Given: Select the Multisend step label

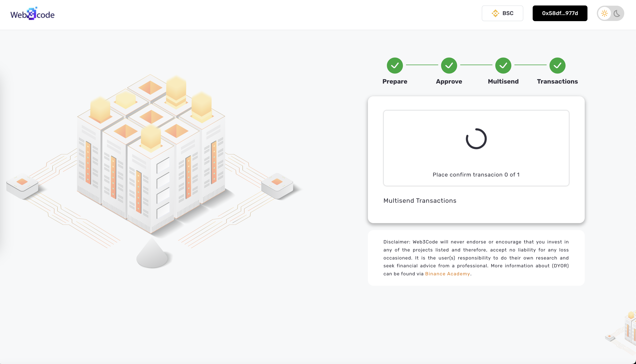Looking at the screenshot, I should click(x=503, y=81).
